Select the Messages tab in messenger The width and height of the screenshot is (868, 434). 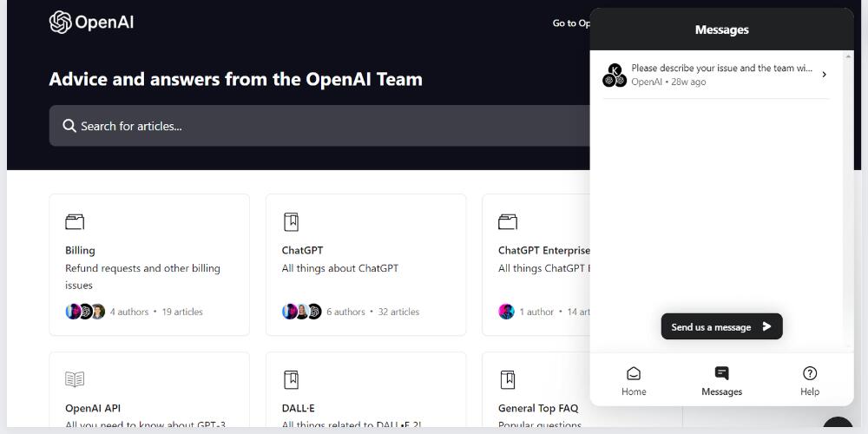coord(722,381)
